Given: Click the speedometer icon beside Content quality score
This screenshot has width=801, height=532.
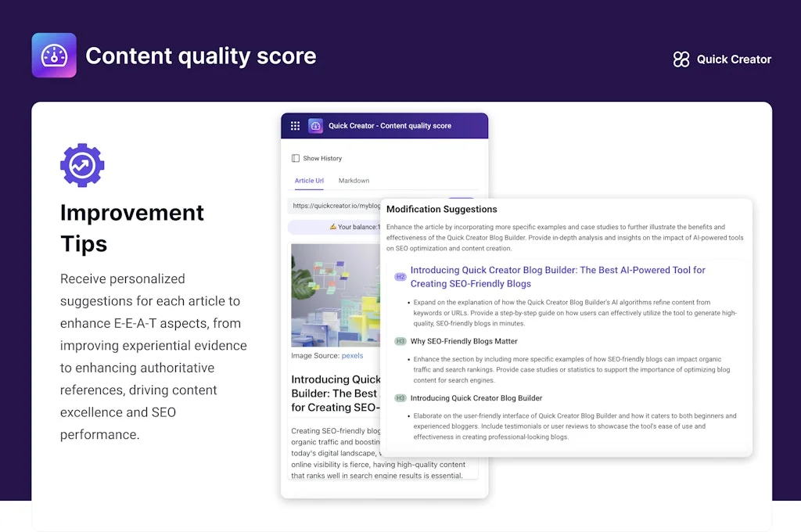Looking at the screenshot, I should tap(53, 55).
